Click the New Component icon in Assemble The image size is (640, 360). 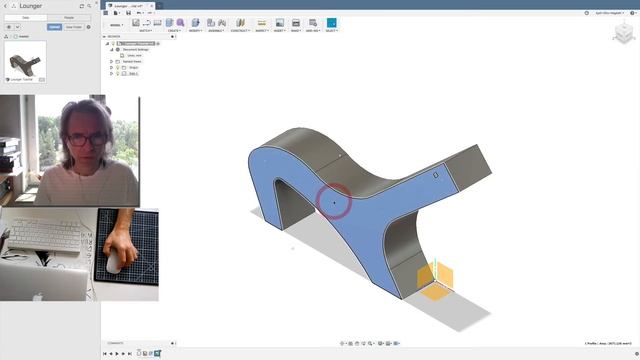(x=211, y=23)
